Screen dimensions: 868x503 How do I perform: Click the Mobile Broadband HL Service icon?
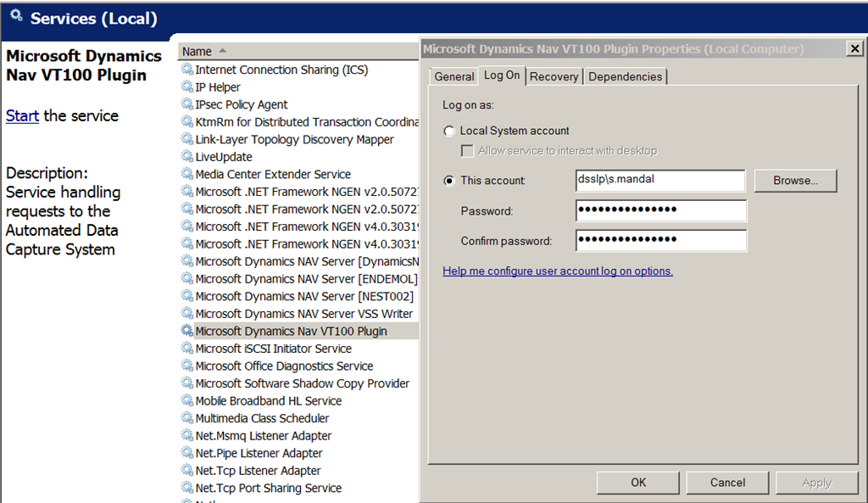[x=187, y=401]
